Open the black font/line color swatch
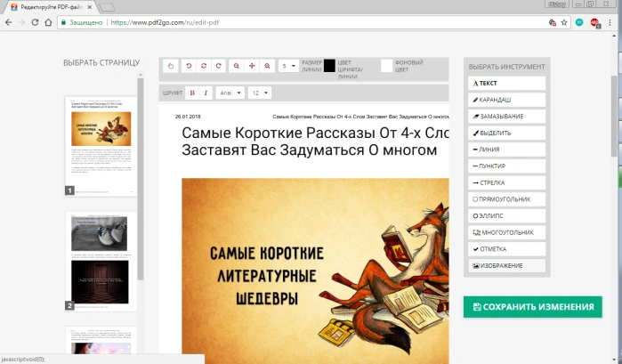622x364 pixels. tap(329, 66)
